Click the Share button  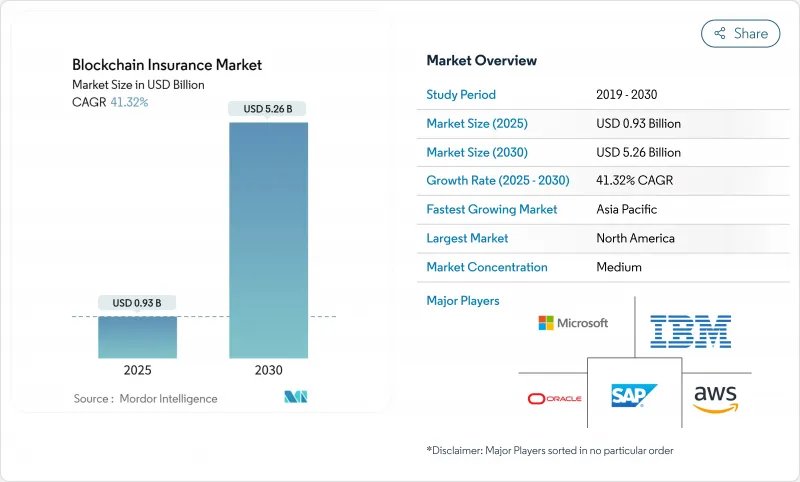click(x=741, y=33)
